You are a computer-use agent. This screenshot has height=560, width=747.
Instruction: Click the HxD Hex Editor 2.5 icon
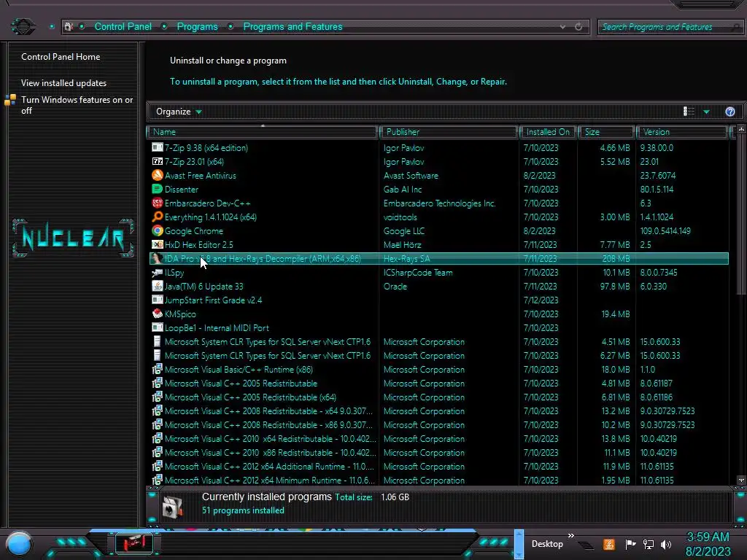pyautogui.click(x=158, y=244)
